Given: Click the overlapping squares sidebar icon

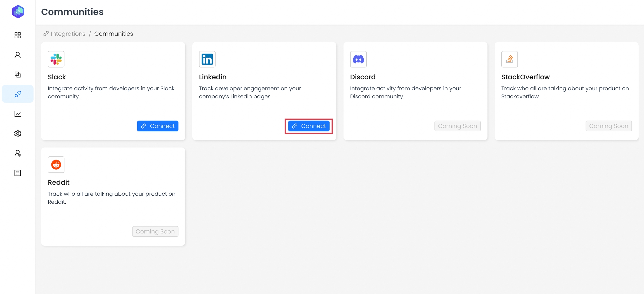Looking at the screenshot, I should coord(18,75).
